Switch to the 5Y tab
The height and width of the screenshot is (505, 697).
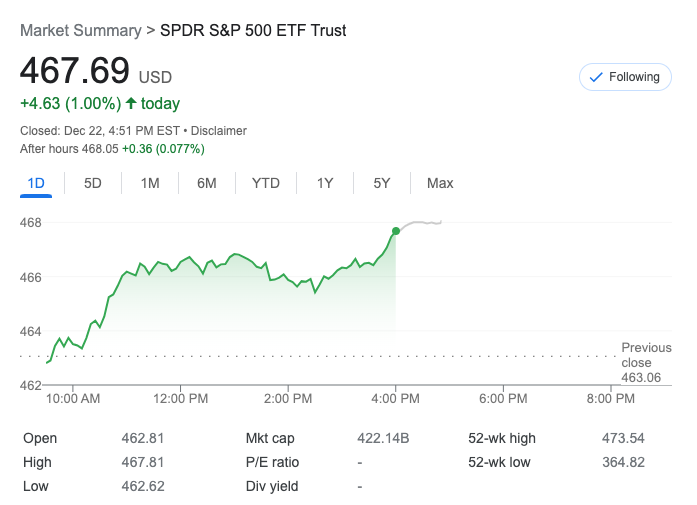tap(382, 183)
